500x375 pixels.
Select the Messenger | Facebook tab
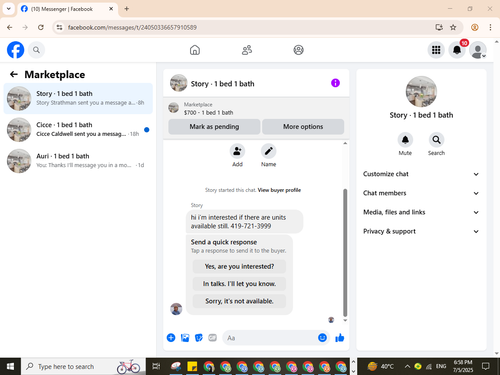point(67,9)
